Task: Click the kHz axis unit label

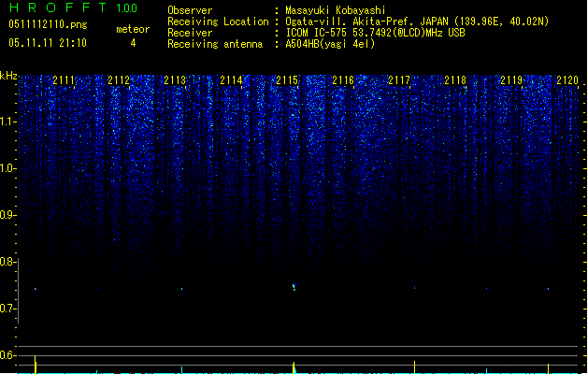Action: point(8,76)
